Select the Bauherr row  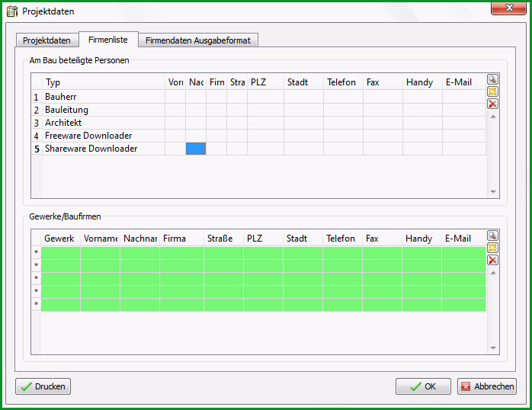click(258, 97)
